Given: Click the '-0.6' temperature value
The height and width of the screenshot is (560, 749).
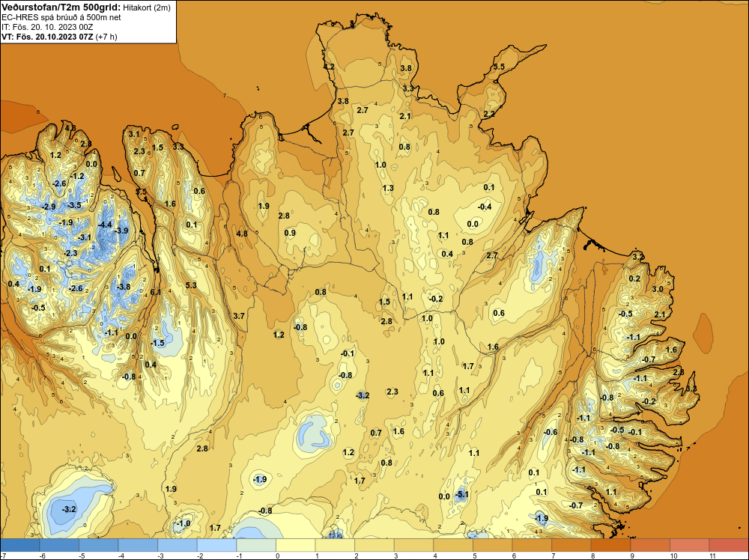Looking at the screenshot, I should [551, 432].
